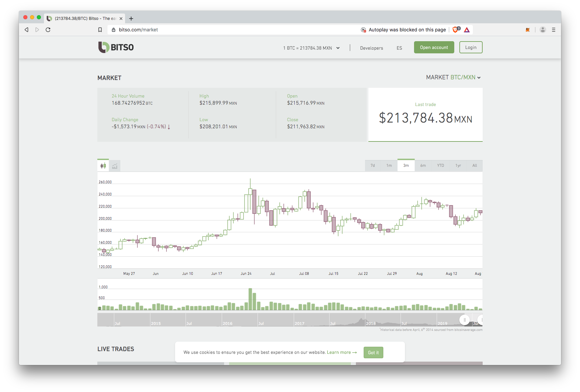Image resolution: width=580 pixels, height=392 pixels.
Task: Click the Login button
Action: 471,47
